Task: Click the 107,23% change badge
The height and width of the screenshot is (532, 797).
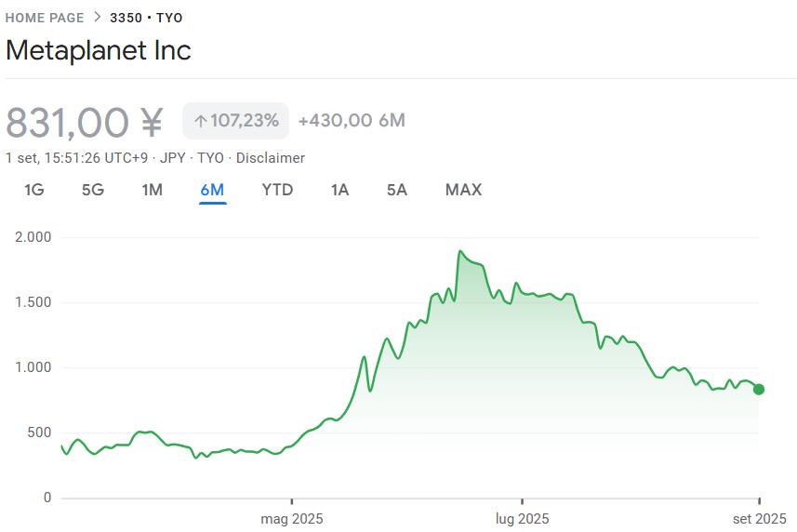Action: [235, 121]
